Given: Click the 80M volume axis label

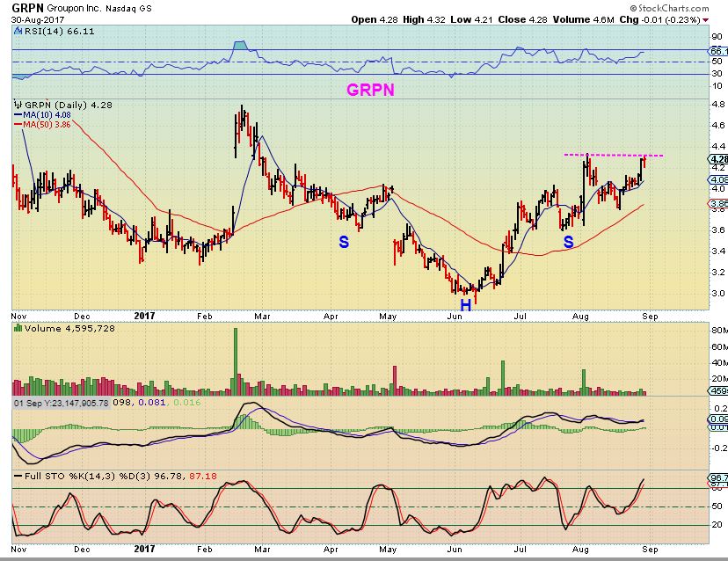Looking at the screenshot, I should (x=719, y=331).
